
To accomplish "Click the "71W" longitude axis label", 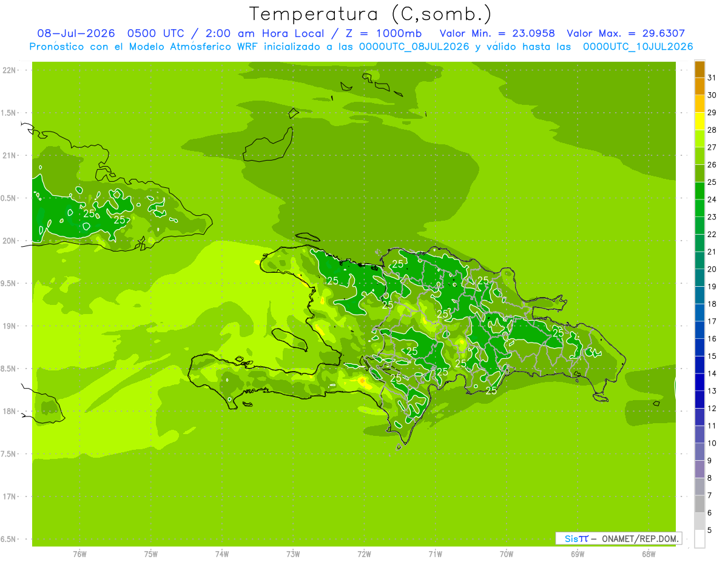I will tap(436, 554).
